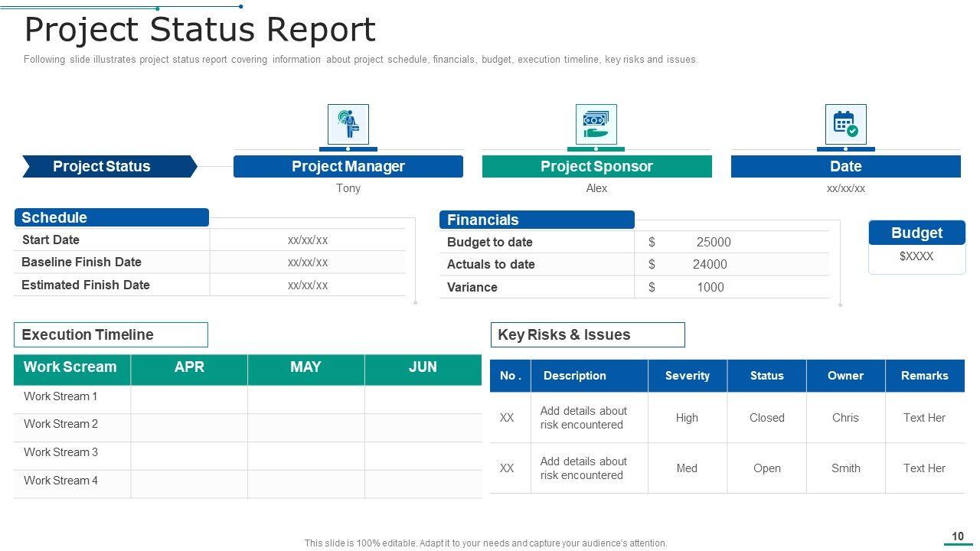Image resolution: width=980 pixels, height=551 pixels.
Task: Select the Estimated Finish Date xx/xx/xx value
Action: (x=308, y=285)
